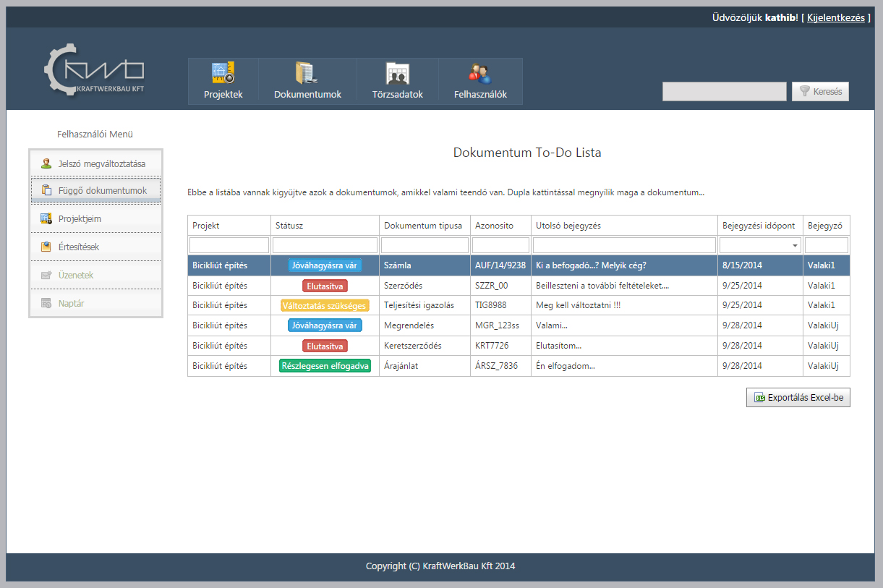Click Elutasítva badge in Keretszerződés row
883x588 pixels.
pyautogui.click(x=325, y=346)
